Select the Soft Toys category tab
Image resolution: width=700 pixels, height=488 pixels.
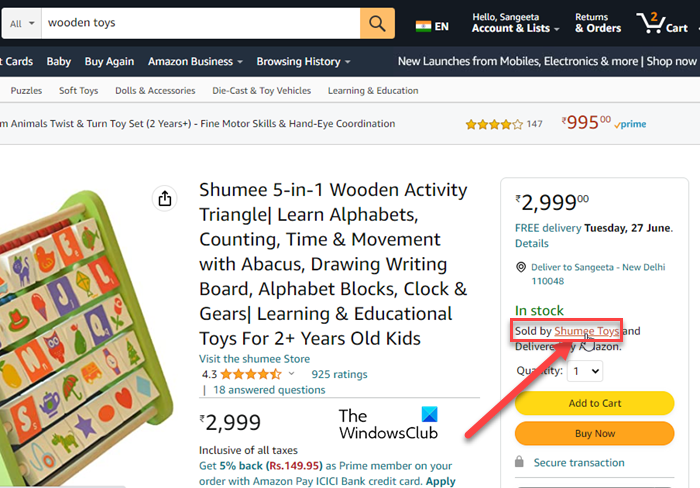(x=78, y=91)
